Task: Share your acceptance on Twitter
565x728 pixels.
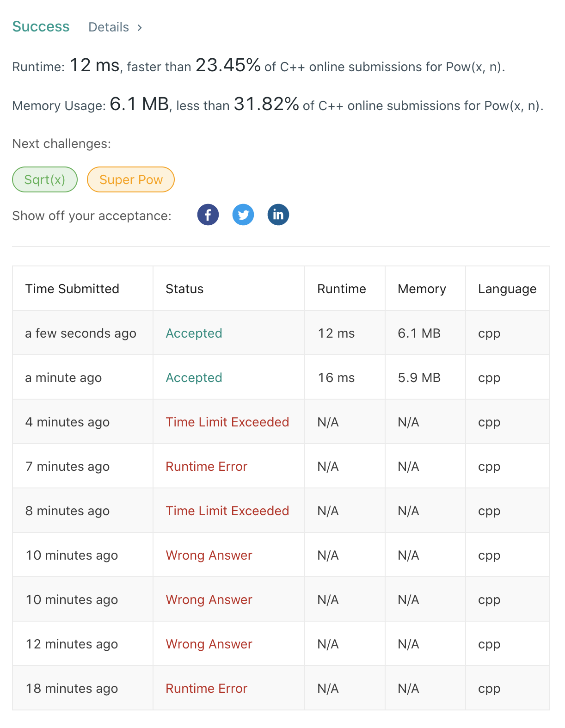Action: pos(243,215)
